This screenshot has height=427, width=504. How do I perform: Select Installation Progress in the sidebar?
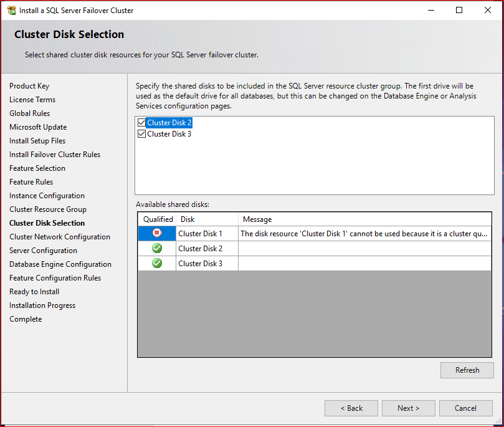pos(42,305)
